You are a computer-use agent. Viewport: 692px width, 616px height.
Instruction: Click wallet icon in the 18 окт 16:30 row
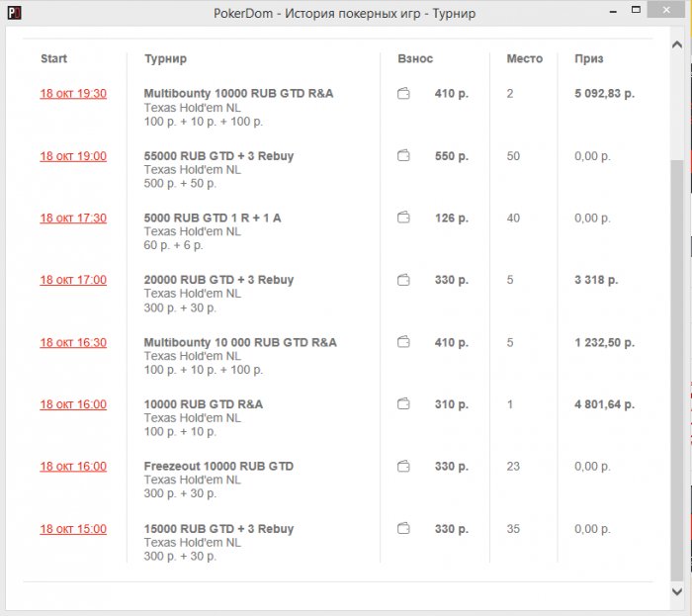[x=403, y=342]
